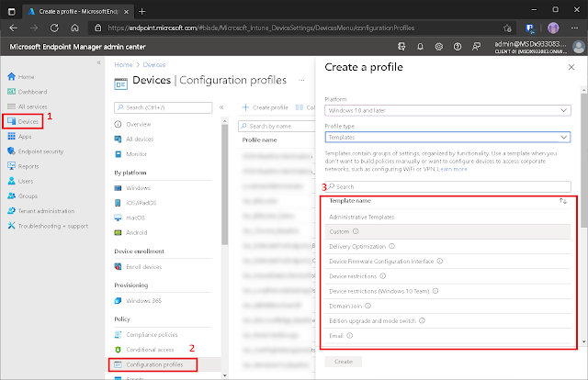This screenshot has width=588, height=380.
Task: Open the feedback icon in the header
Action: point(476,47)
